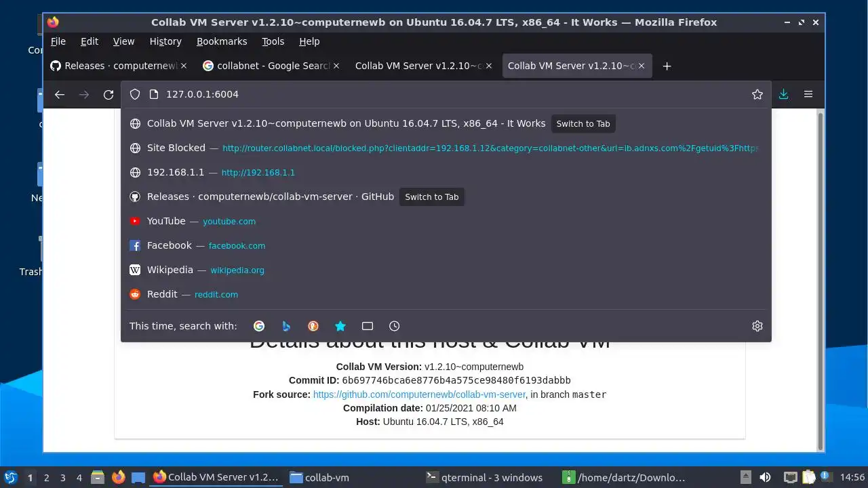Search bookmarks using the star icon
The height and width of the screenshot is (488, 868).
tap(340, 326)
